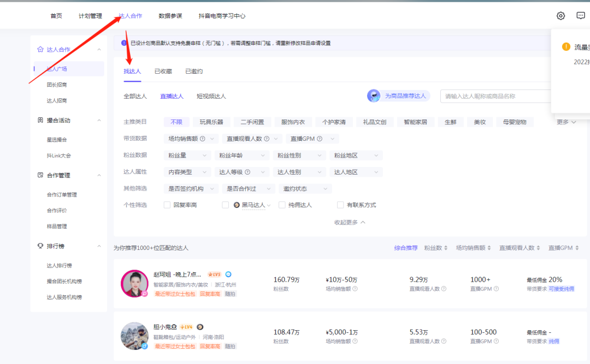Image resolution: width=590 pixels, height=364 pixels.
Task: Click help icon under 胆小鬼 直播GPM
Action: coord(496,341)
